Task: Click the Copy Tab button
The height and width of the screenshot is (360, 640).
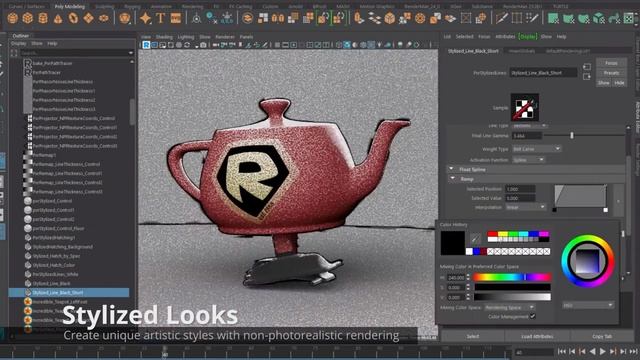Action: pos(602,336)
